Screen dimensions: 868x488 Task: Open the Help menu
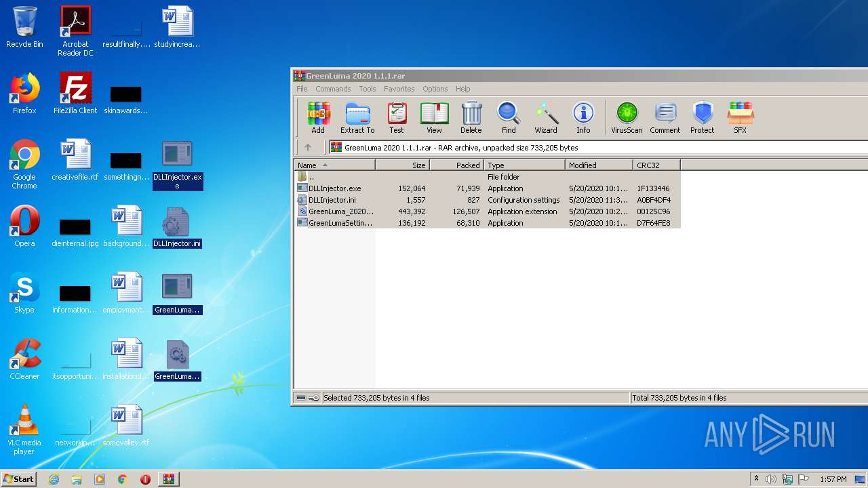[463, 89]
